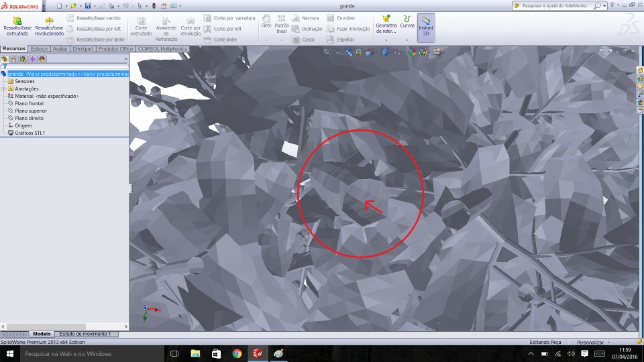Open dropdown arrow next to Save icon
644x362 pixels.
(94, 6)
